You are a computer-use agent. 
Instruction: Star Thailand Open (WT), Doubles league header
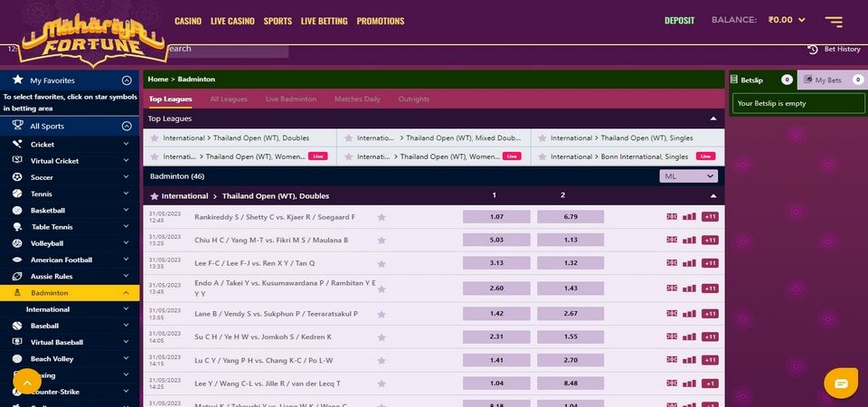(x=155, y=196)
